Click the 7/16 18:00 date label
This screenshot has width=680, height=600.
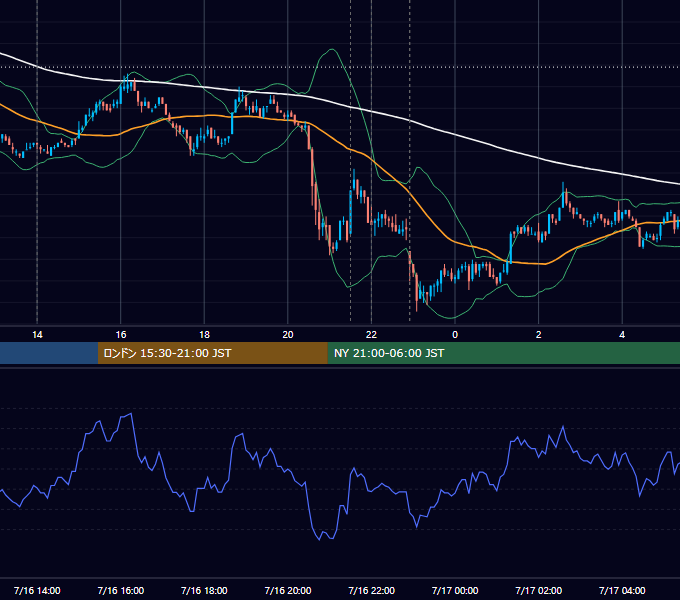coord(204,590)
